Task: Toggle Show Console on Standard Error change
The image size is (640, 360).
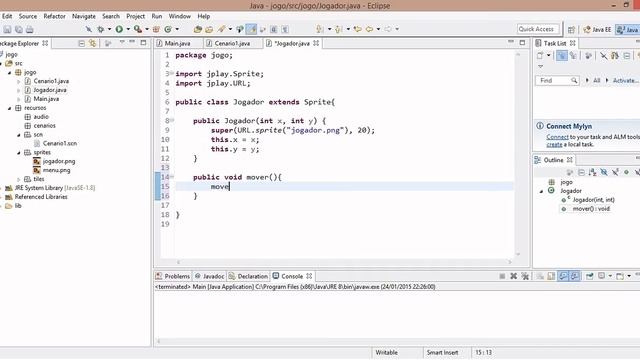Action: pos(575,276)
